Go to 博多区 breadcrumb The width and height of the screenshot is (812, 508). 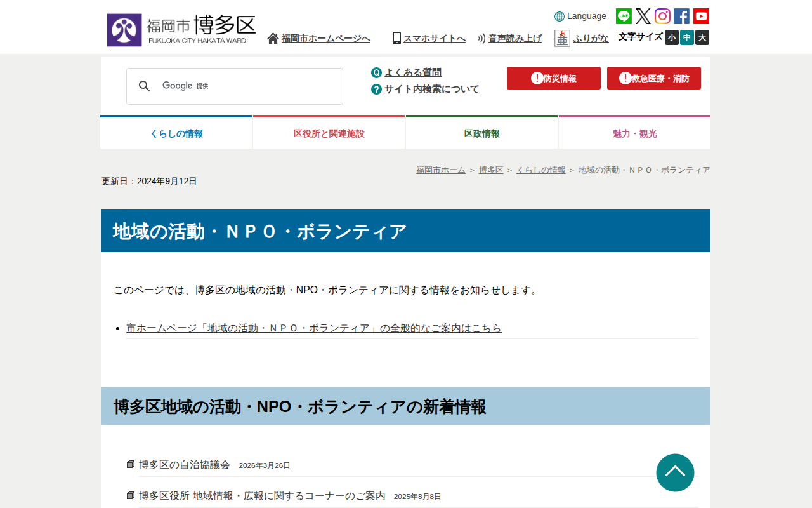[491, 170]
